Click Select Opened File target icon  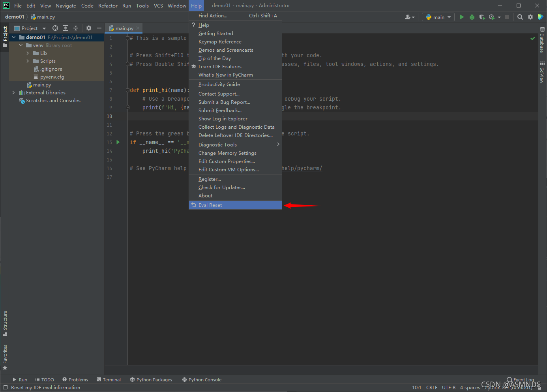[x=55, y=28]
